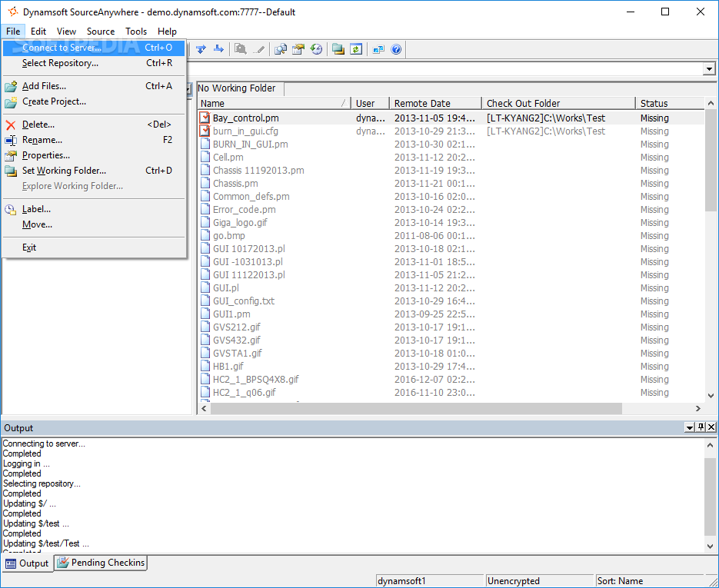This screenshot has height=588, width=719.
Task: Choose Add Files from File menu
Action: pos(94,86)
